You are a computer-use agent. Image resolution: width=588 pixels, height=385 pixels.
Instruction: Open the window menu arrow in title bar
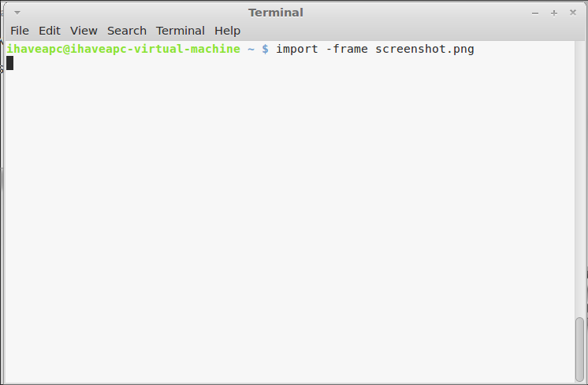(17, 13)
